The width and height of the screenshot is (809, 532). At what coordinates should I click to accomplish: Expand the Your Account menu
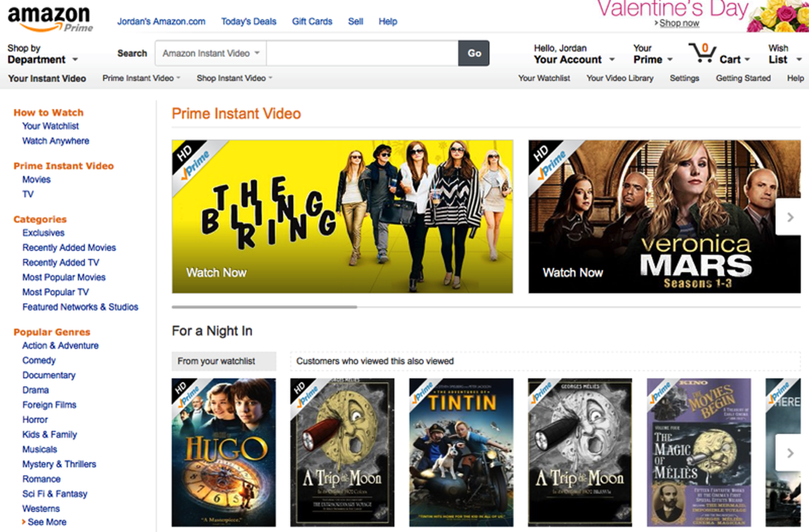(x=570, y=59)
